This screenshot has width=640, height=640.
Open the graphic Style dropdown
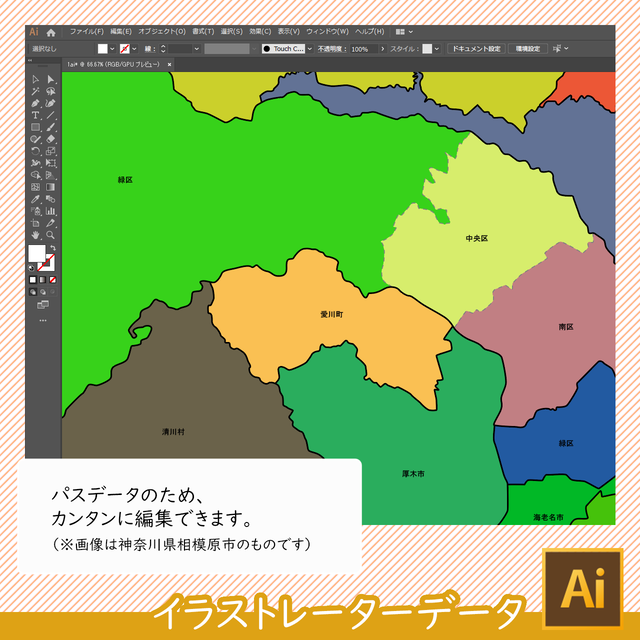click(x=437, y=49)
